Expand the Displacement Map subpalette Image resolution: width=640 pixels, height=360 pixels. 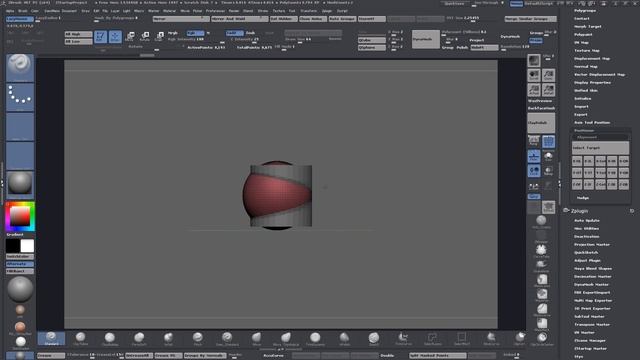click(x=592, y=59)
